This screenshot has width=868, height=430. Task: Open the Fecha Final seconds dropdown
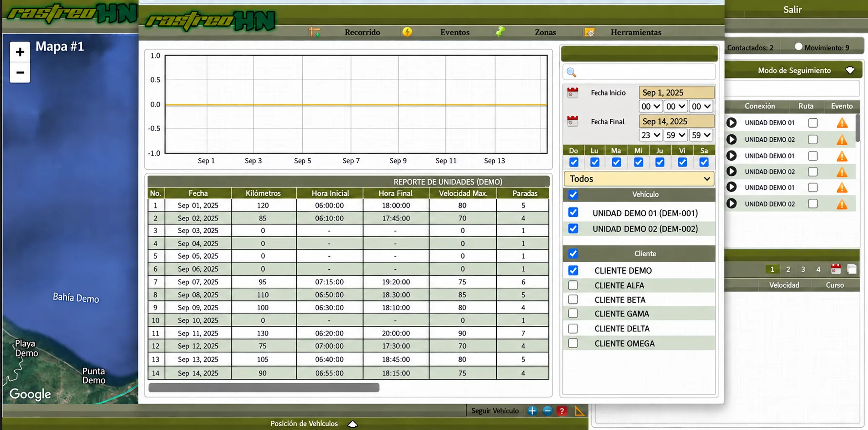pos(701,135)
